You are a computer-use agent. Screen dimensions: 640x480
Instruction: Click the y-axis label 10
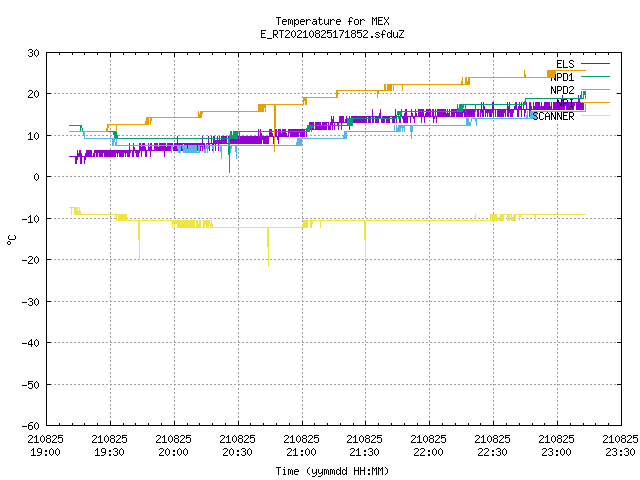point(33,136)
